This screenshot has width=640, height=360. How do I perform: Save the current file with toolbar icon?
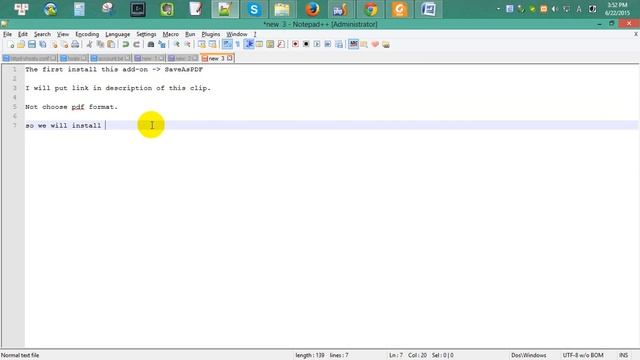[x=32, y=44]
